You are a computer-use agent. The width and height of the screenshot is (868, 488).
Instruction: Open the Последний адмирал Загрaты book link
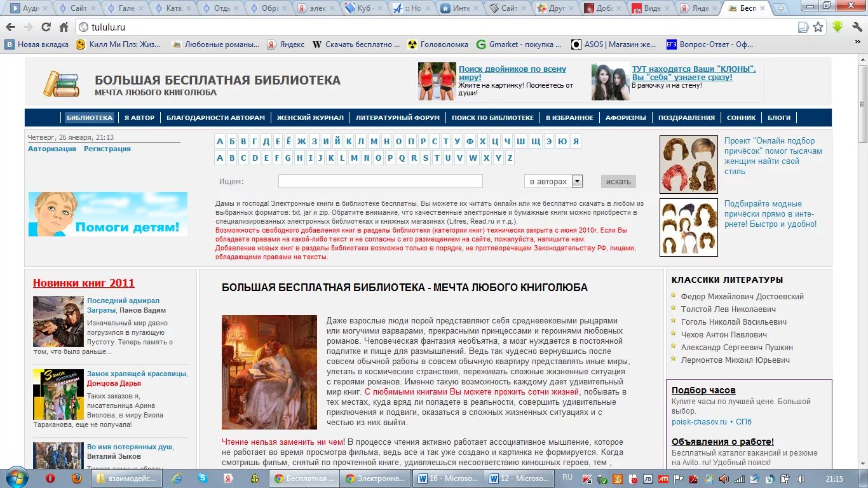tap(123, 306)
